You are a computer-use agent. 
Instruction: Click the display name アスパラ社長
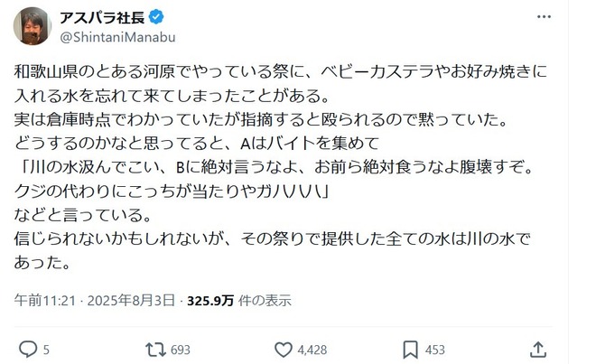102,17
